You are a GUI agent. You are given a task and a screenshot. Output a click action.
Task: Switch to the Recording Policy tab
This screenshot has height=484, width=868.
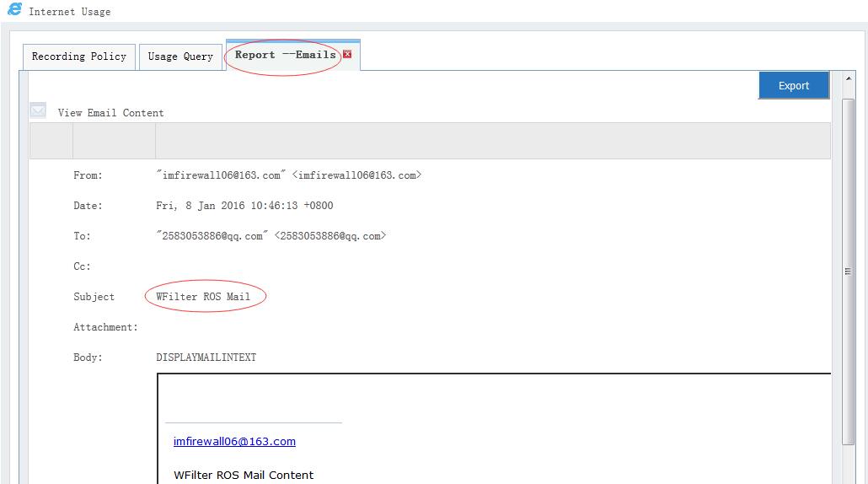click(x=79, y=56)
